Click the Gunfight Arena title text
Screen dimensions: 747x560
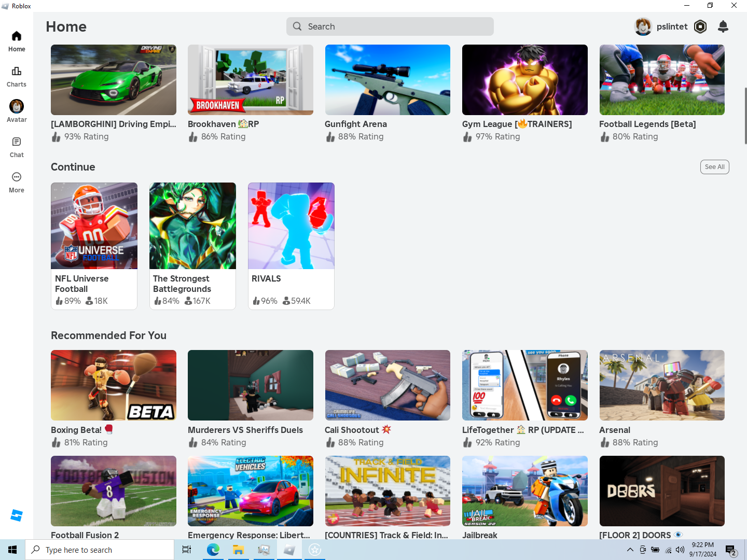(x=356, y=124)
